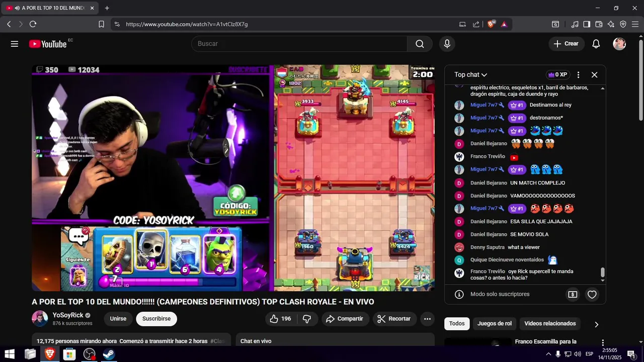Open OBS Studio from taskbar
Image resolution: width=644 pixels, height=362 pixels.
pyautogui.click(x=89, y=354)
